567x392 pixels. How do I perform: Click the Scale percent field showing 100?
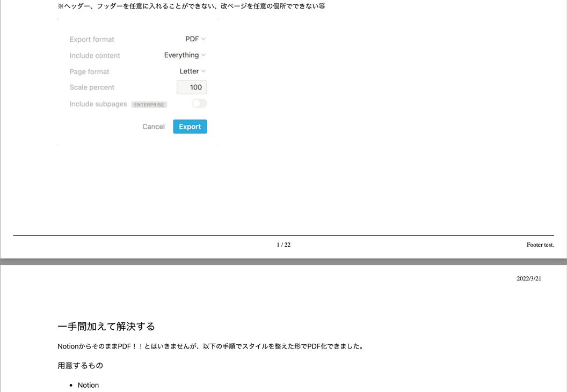click(x=192, y=87)
